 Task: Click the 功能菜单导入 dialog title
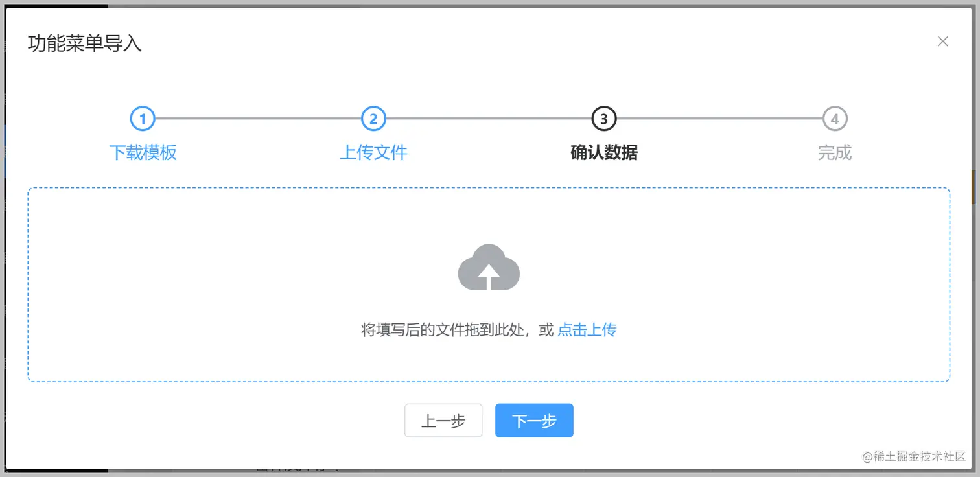[85, 43]
